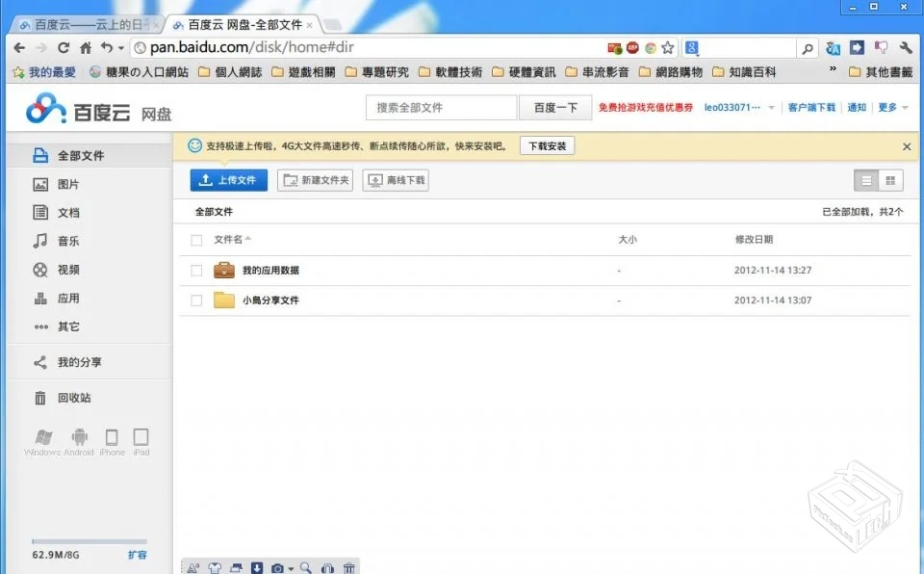924x574 pixels.
Task: Click the 通知 menu item in the header
Action: [x=857, y=108]
